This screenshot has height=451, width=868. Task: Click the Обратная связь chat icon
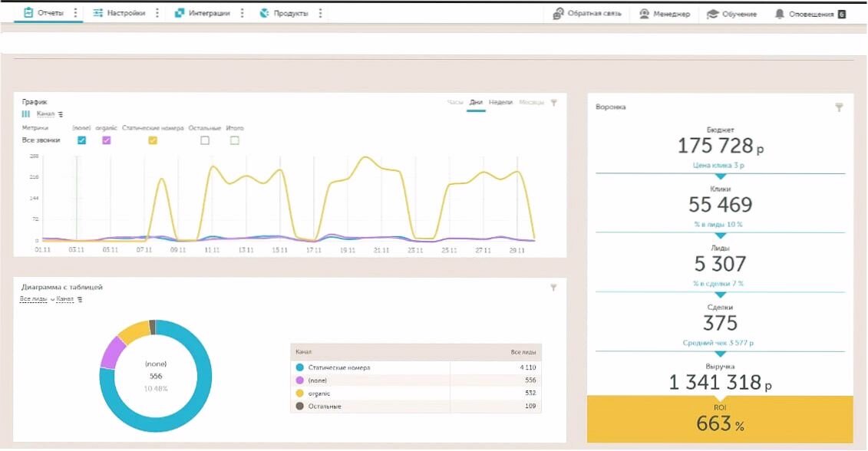[x=558, y=14]
